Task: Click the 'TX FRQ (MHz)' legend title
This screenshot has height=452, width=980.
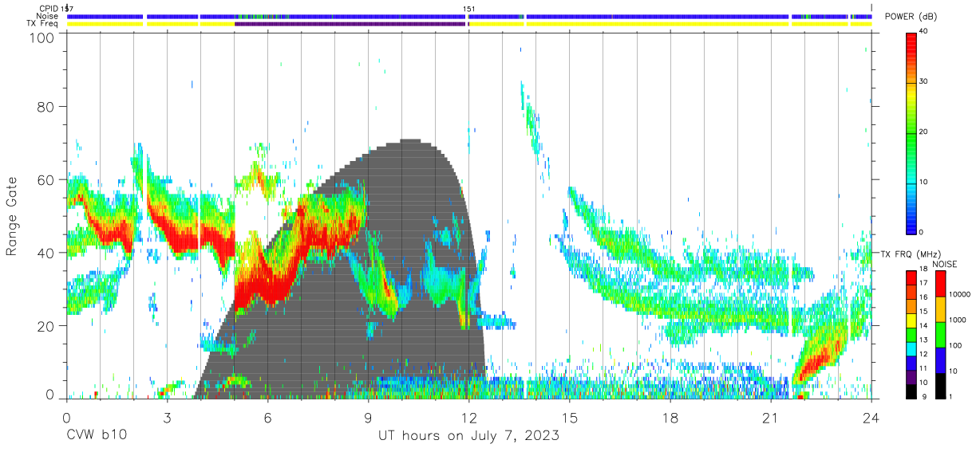Action: point(910,254)
